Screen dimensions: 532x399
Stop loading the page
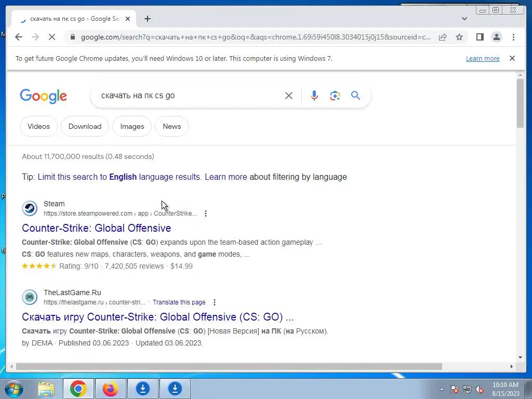click(52, 37)
